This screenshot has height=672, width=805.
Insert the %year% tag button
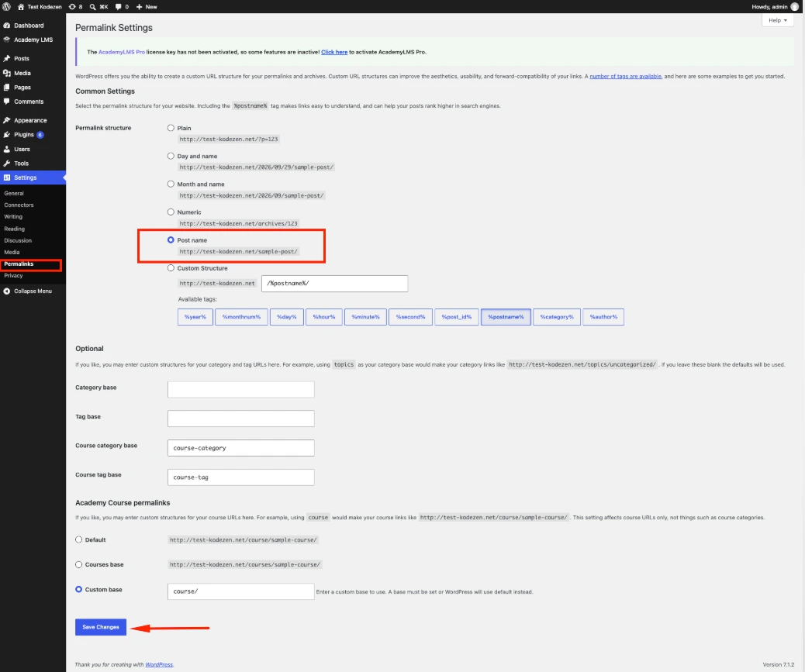coord(195,317)
